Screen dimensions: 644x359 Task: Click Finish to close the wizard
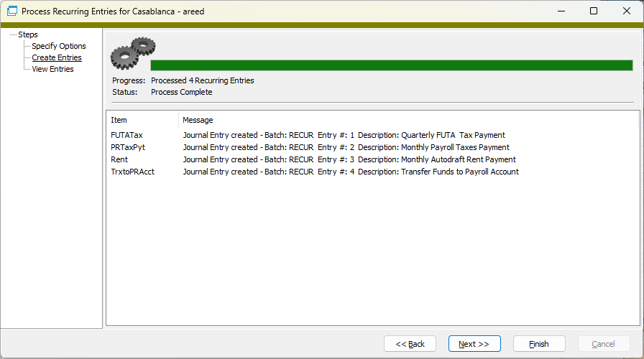click(x=538, y=344)
